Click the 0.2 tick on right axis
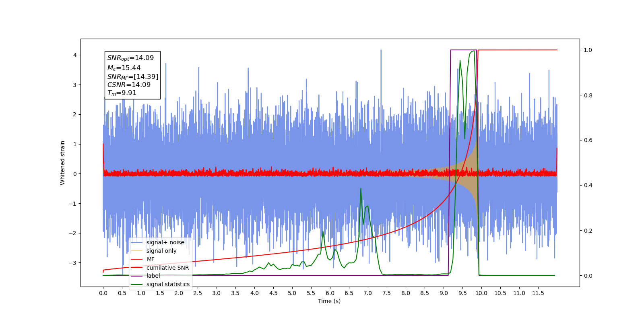This screenshot has height=322, width=644. click(588, 231)
